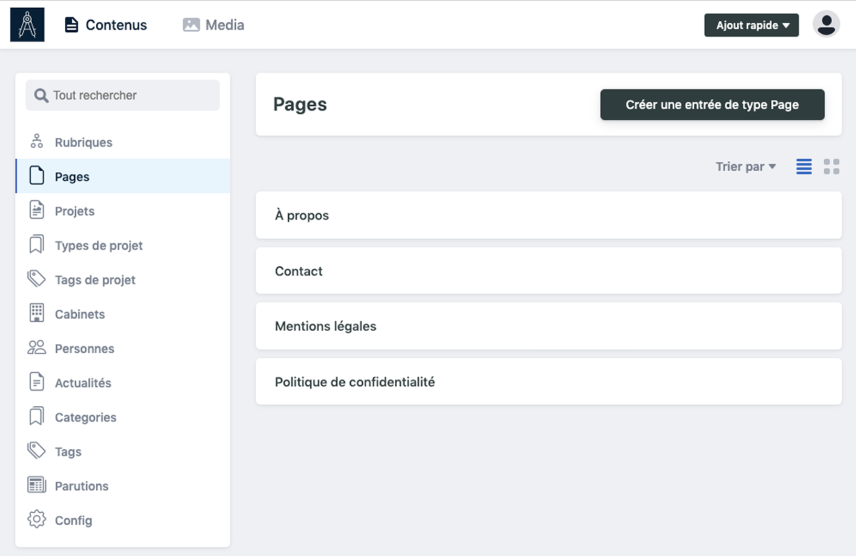Open the user account avatar
The height and width of the screenshot is (556, 856).
pos(826,25)
